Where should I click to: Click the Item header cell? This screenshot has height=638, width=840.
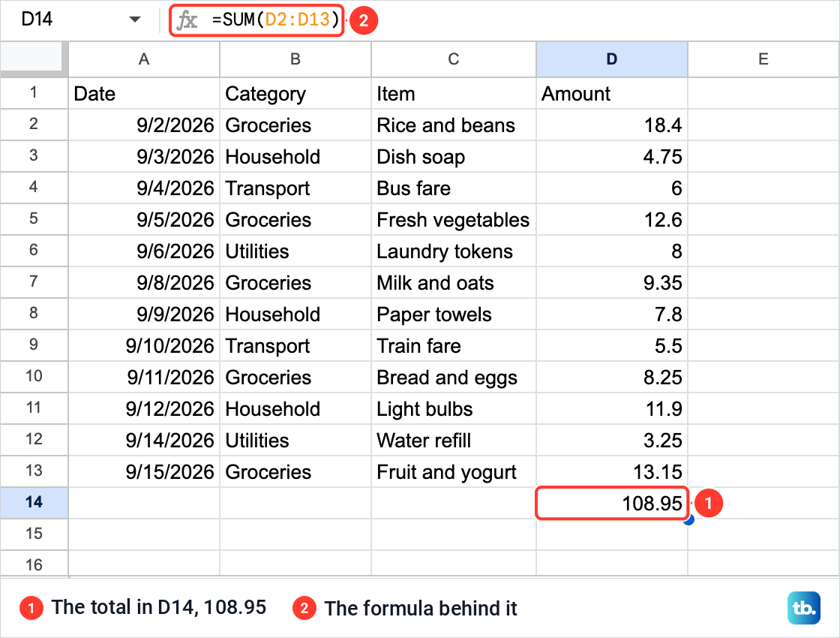point(454,93)
